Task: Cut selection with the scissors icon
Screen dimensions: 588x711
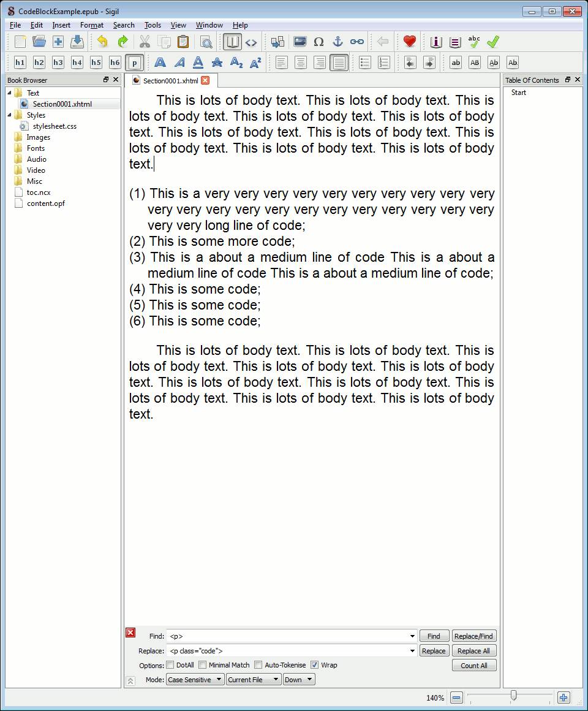Action: point(145,42)
